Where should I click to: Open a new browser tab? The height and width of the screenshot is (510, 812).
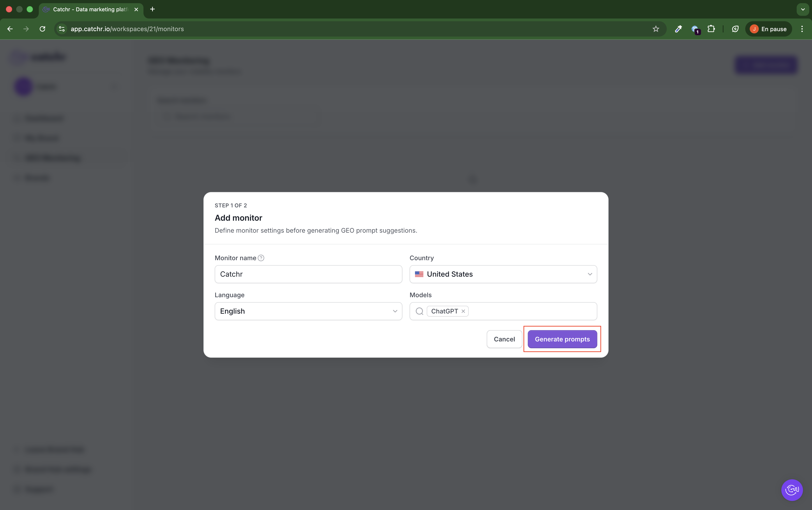point(152,9)
